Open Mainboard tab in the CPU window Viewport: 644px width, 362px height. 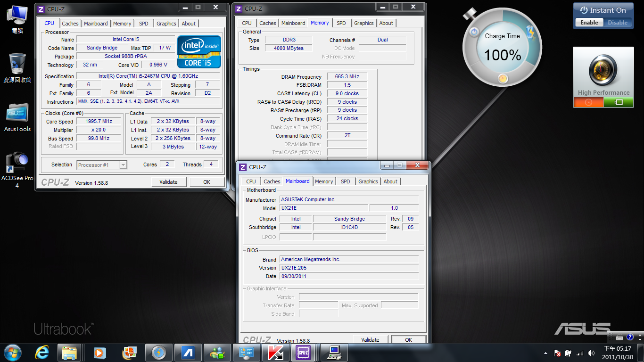[96, 24]
